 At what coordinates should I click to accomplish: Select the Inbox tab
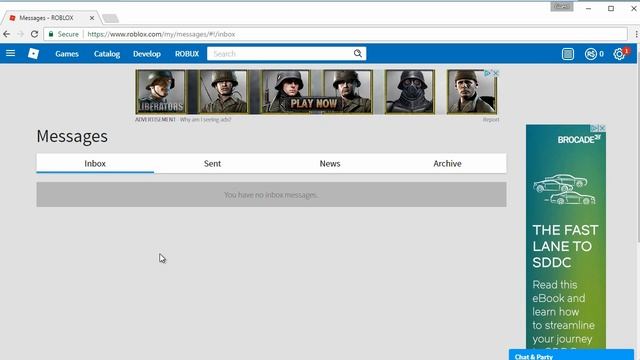coord(95,163)
